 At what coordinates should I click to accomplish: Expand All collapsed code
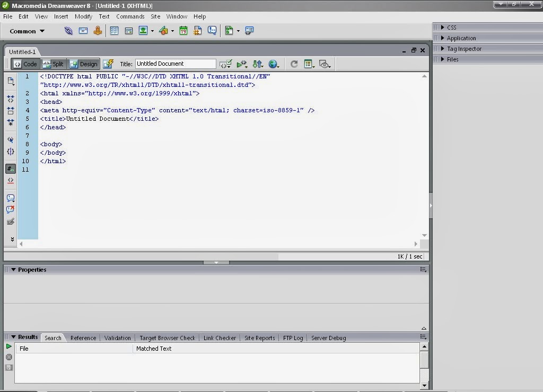(11, 122)
